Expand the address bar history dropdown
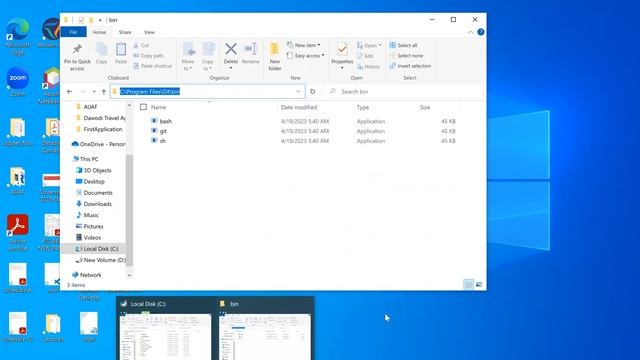The width and height of the screenshot is (640, 360). [x=298, y=91]
